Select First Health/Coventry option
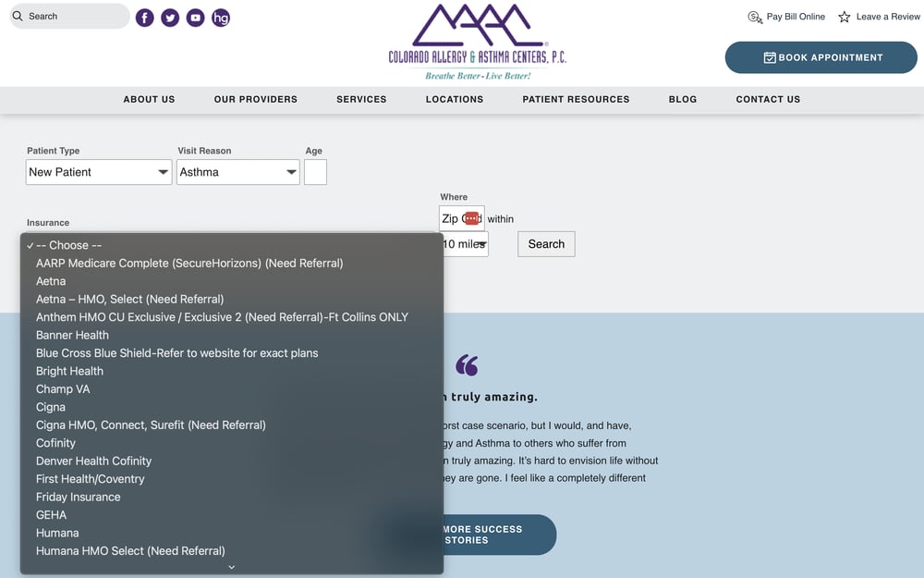The height and width of the screenshot is (578, 924). 232,479
